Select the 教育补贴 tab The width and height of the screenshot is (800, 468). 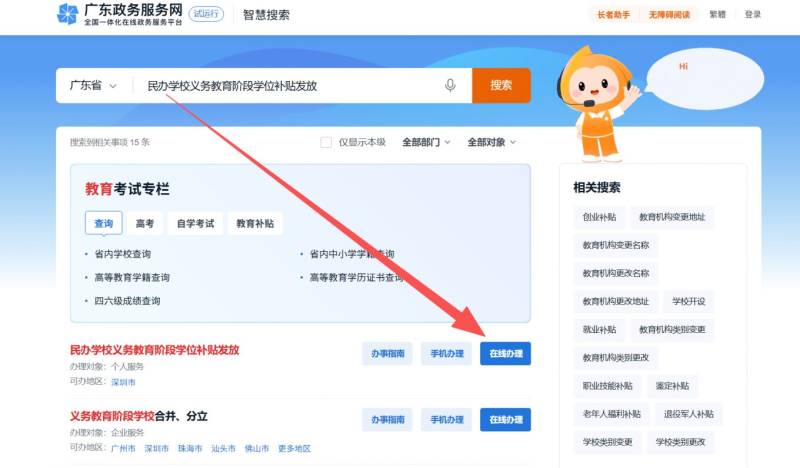pos(254,224)
